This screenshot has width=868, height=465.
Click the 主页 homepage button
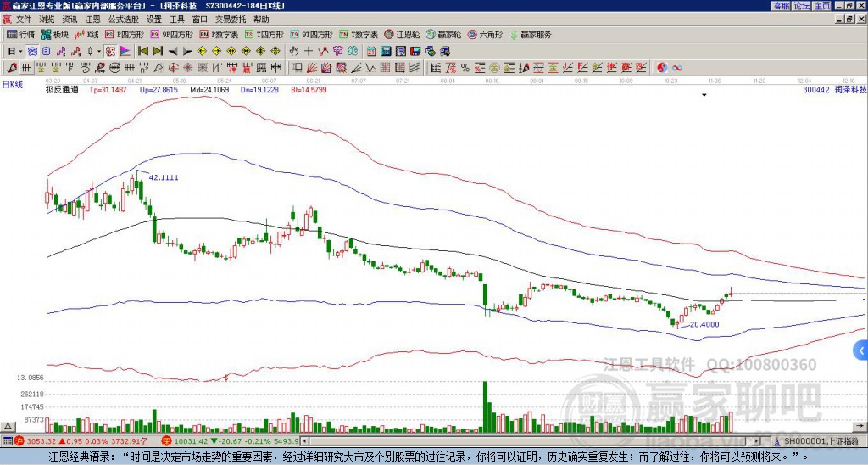coord(821,6)
